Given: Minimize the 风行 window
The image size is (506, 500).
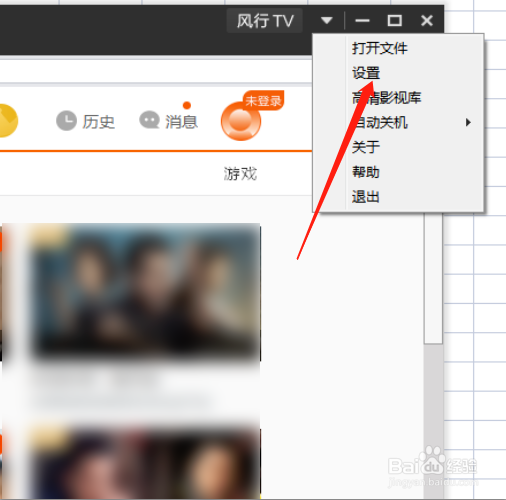Looking at the screenshot, I should tap(362, 21).
